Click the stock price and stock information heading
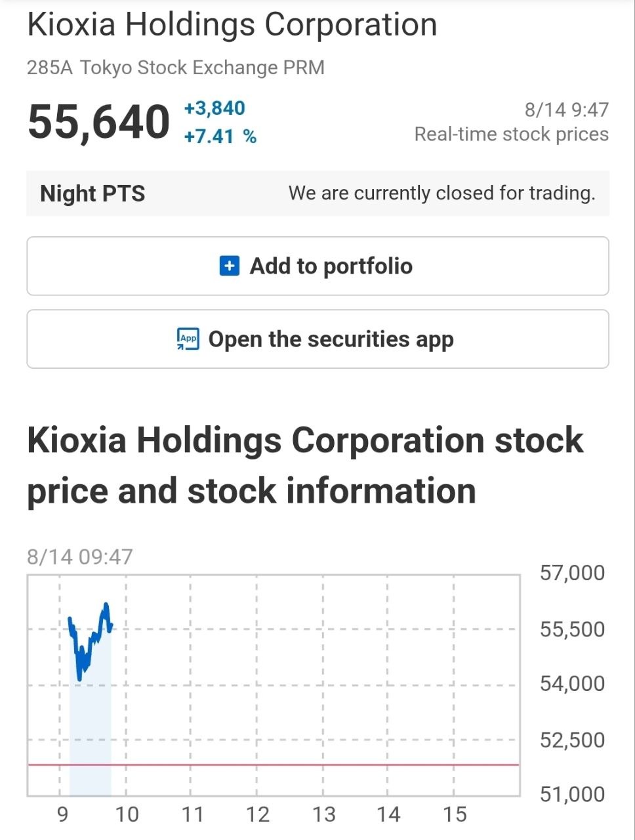The image size is (635, 840). coord(305,465)
